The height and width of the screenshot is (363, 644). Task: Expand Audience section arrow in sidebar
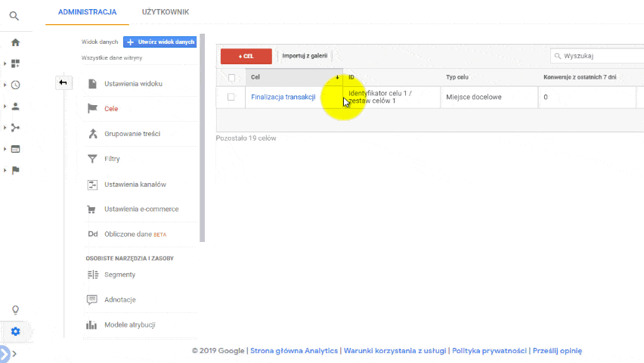point(5,107)
